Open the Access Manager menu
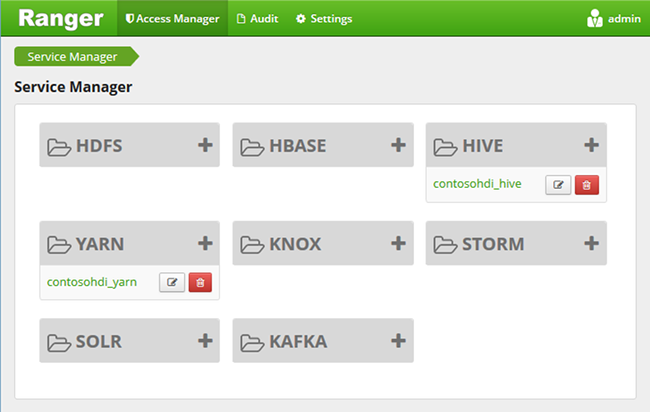The width and height of the screenshot is (650, 412). click(x=172, y=19)
